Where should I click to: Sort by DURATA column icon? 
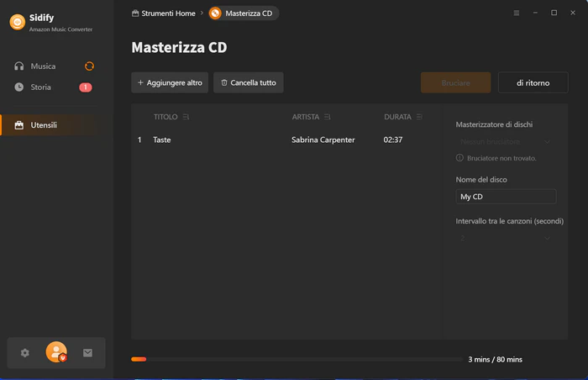[x=419, y=117]
